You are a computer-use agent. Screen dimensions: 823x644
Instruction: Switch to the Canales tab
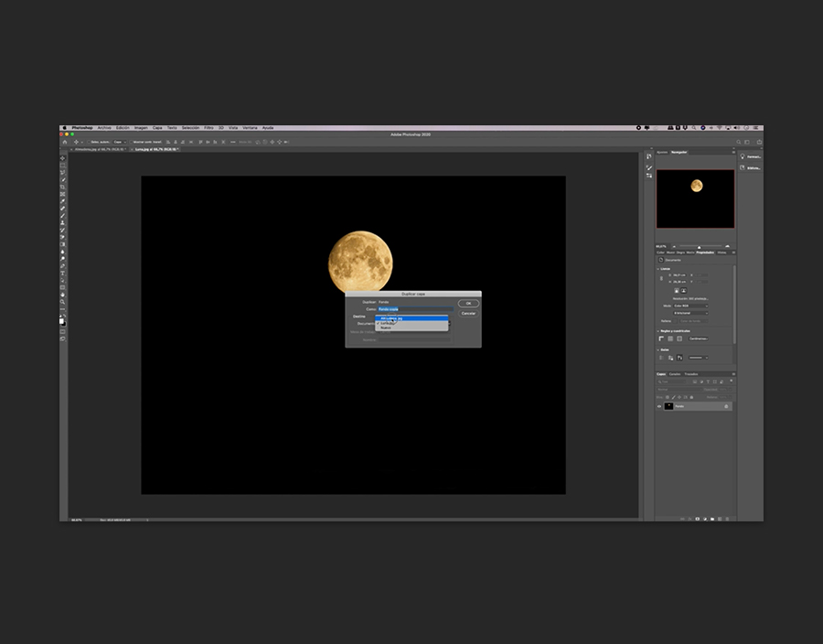[x=675, y=374]
